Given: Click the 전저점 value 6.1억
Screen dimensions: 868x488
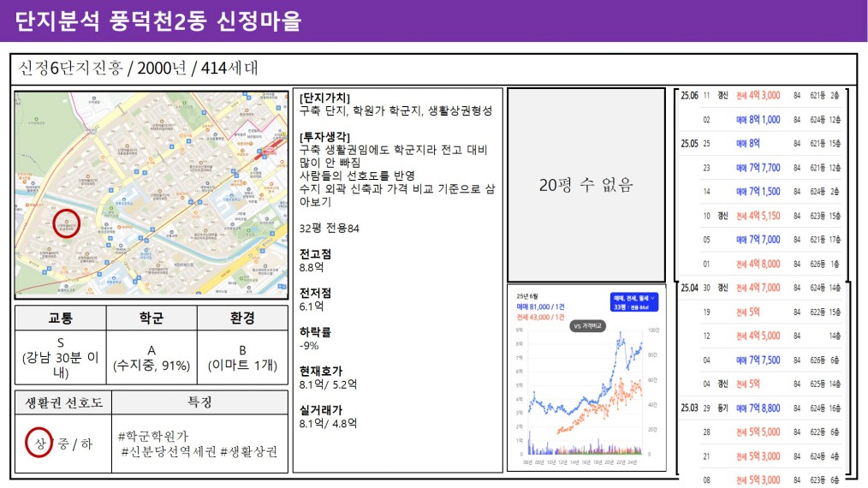Looking at the screenshot, I should tap(311, 306).
